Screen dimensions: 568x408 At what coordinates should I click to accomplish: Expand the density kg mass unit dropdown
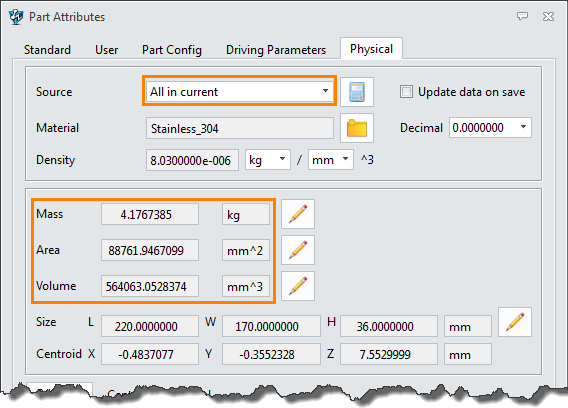click(x=268, y=160)
